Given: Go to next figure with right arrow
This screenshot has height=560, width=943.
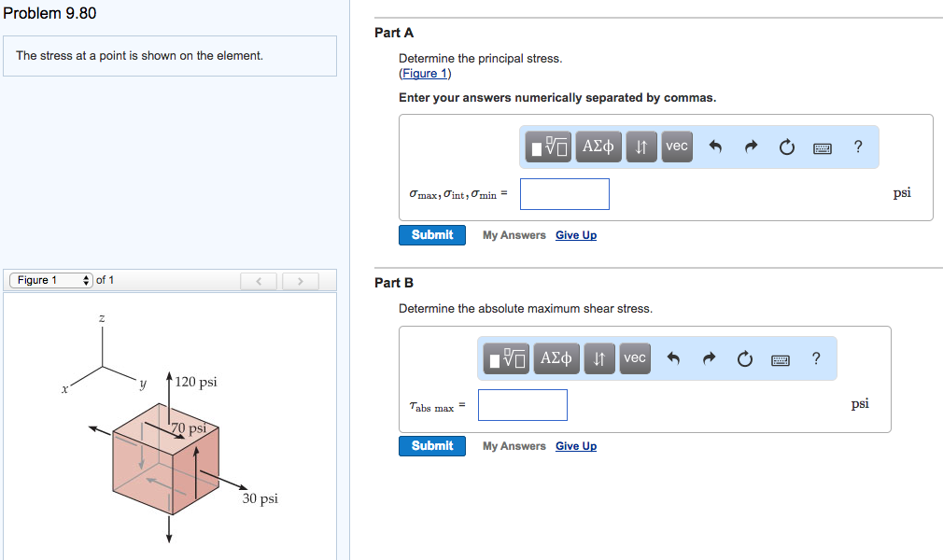Looking at the screenshot, I should tap(300, 281).
